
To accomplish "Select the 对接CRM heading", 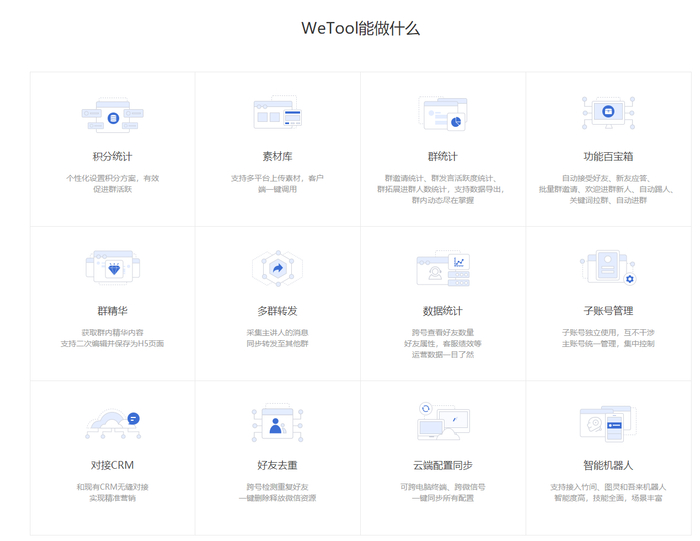I will point(112,466).
